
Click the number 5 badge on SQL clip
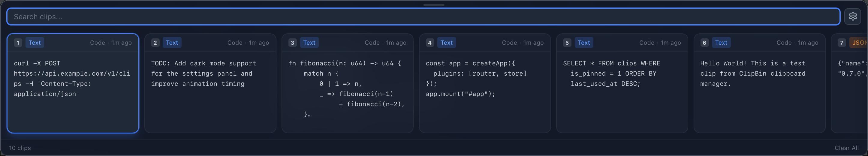(x=567, y=43)
